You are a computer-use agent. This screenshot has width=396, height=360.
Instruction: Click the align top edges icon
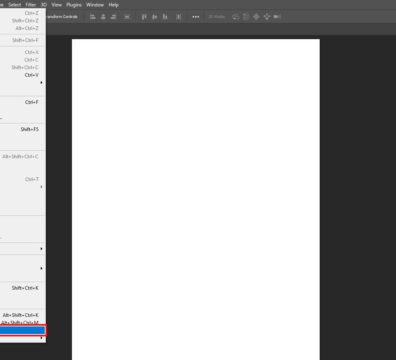pos(144,17)
